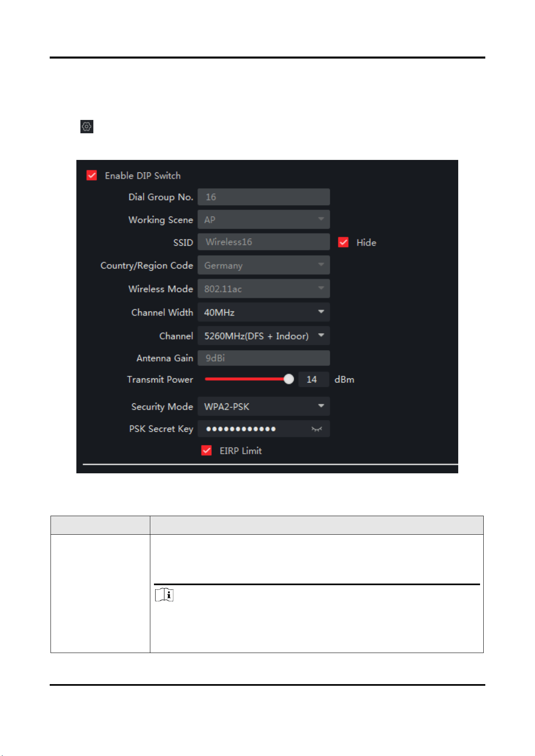Click the dBm unit label
535x756 pixels.
pos(344,379)
